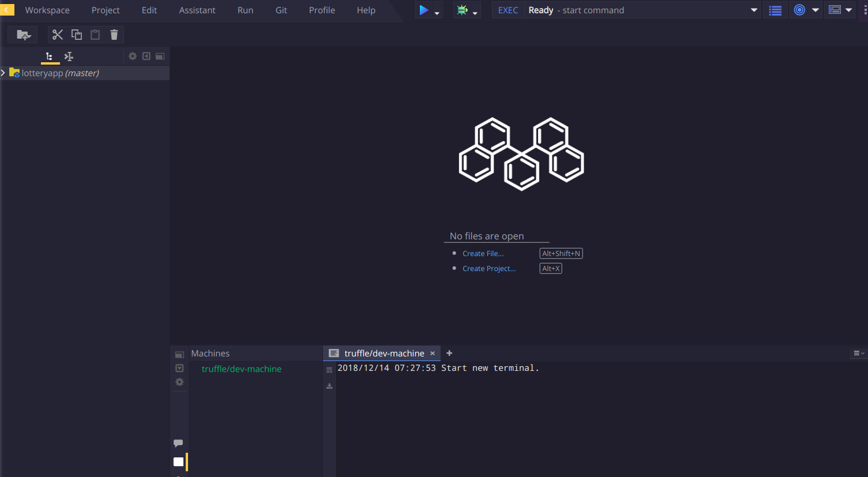
Task: Click the Copy icon in toolbar
Action: click(x=76, y=35)
